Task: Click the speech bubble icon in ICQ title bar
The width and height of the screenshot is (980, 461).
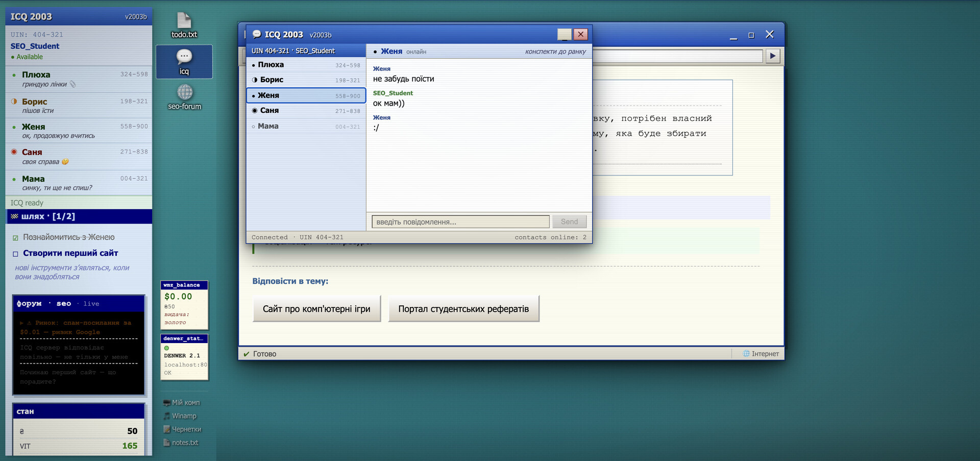Action: pyautogui.click(x=257, y=34)
